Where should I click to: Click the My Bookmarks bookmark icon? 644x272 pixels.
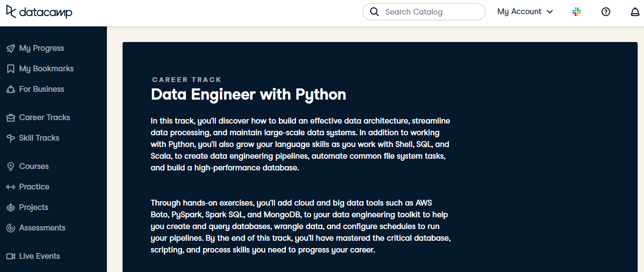tap(11, 69)
